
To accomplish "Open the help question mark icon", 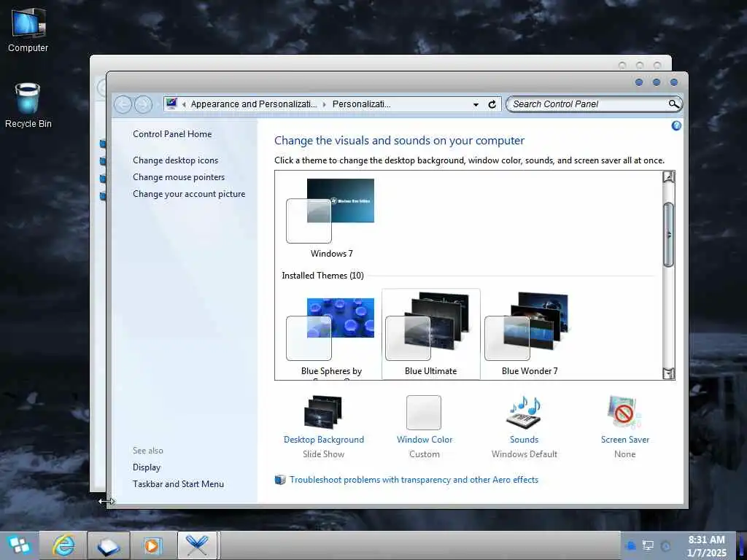I will [x=676, y=125].
